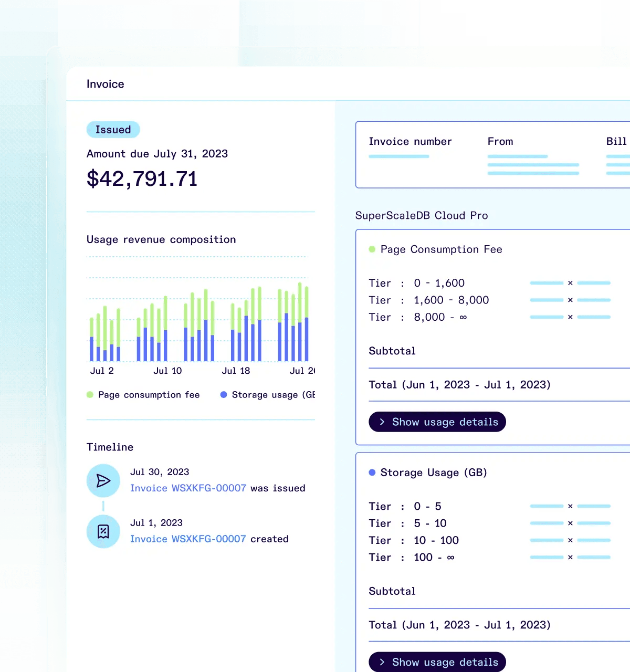Click the receipt icon for invoice created
Screen dimensions: 630x672
click(103, 531)
